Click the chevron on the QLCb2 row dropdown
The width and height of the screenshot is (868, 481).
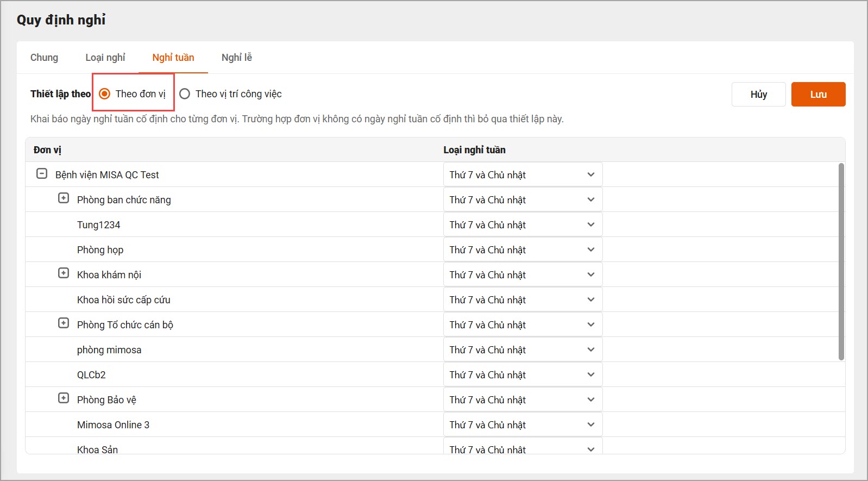pos(591,374)
